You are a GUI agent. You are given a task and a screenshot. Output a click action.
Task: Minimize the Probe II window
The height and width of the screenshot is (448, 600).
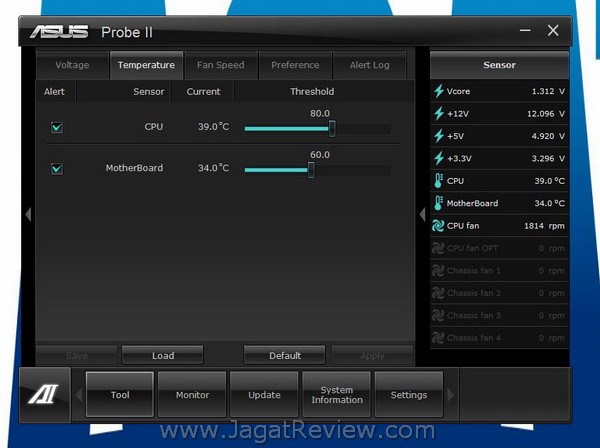(x=525, y=30)
